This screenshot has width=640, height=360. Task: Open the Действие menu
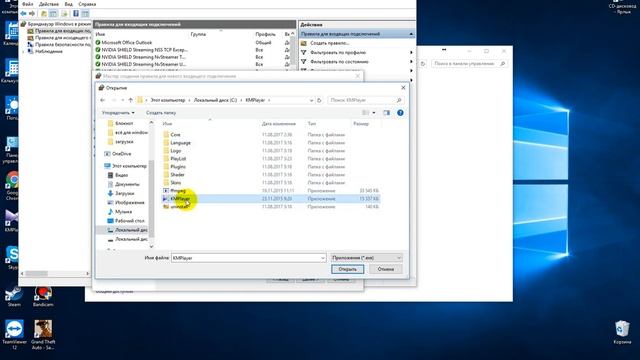click(x=49, y=4)
